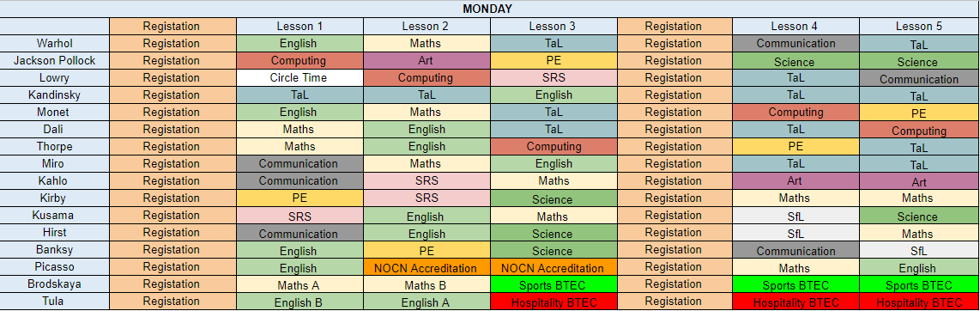Select Kahlo's SRS cell in Lesson 2
This screenshot has height=311, width=980.
pos(426,181)
